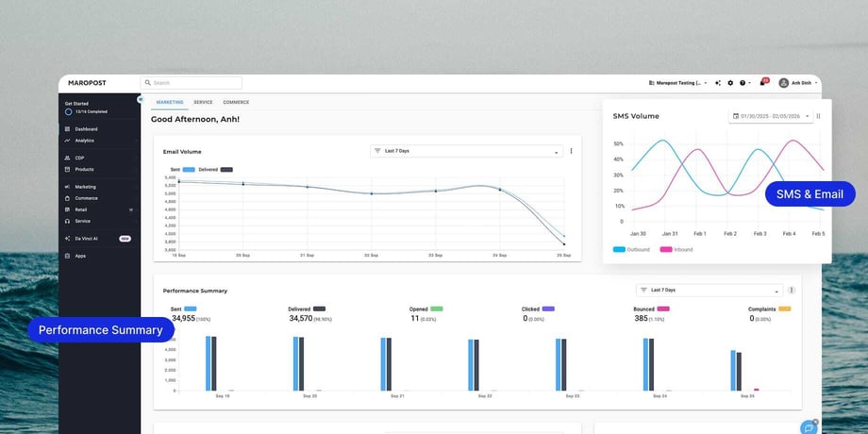This screenshot has width=868, height=434.
Task: Switch to the SERVICE tab
Action: (x=203, y=103)
